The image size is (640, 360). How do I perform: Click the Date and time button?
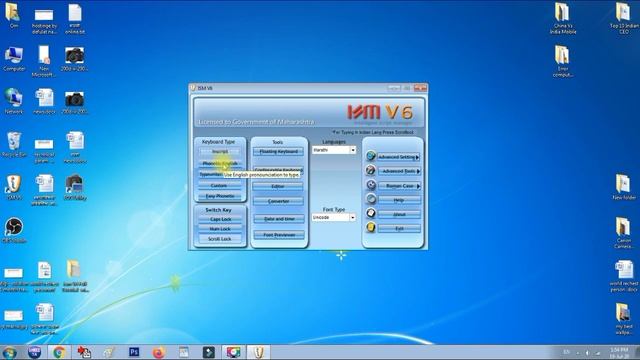[x=278, y=219]
